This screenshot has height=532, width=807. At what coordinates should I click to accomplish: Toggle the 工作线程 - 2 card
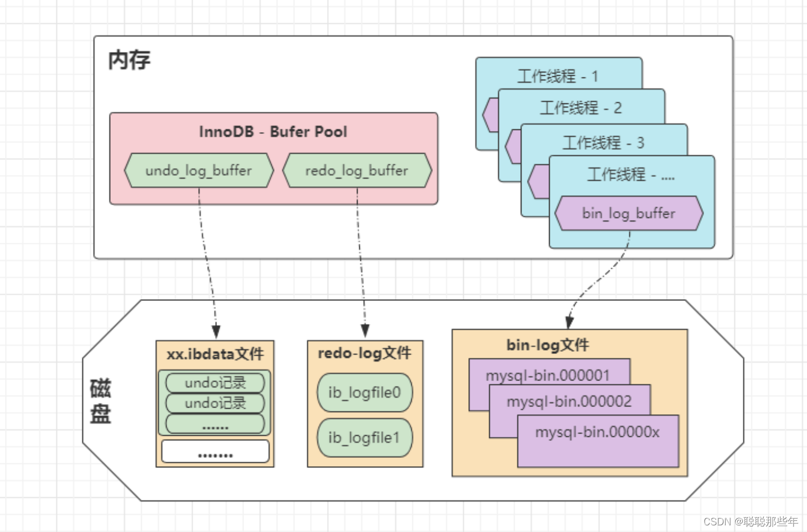click(581, 108)
